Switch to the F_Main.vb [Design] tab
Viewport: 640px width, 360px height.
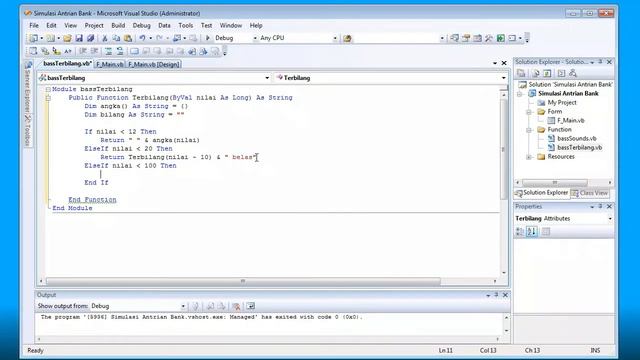coord(153,64)
